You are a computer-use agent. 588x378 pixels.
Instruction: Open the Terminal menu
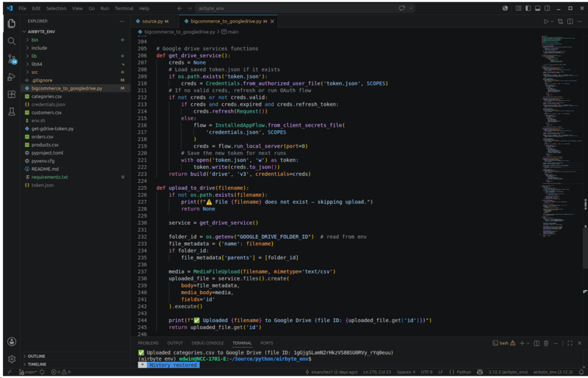[x=124, y=8]
